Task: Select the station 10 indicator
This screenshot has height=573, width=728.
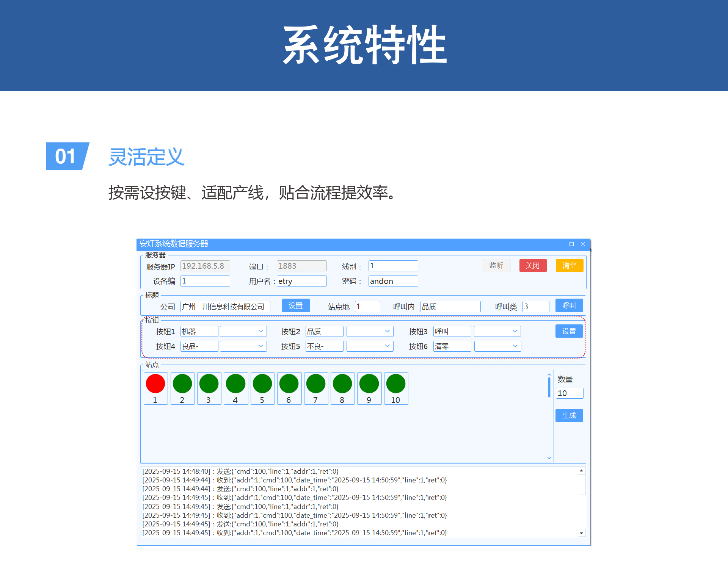Action: click(396, 384)
